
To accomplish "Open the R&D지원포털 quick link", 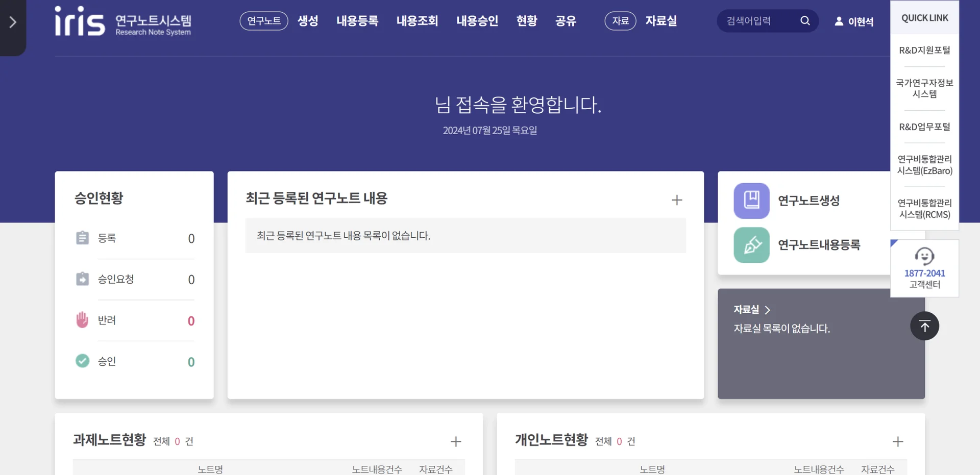I will (924, 49).
